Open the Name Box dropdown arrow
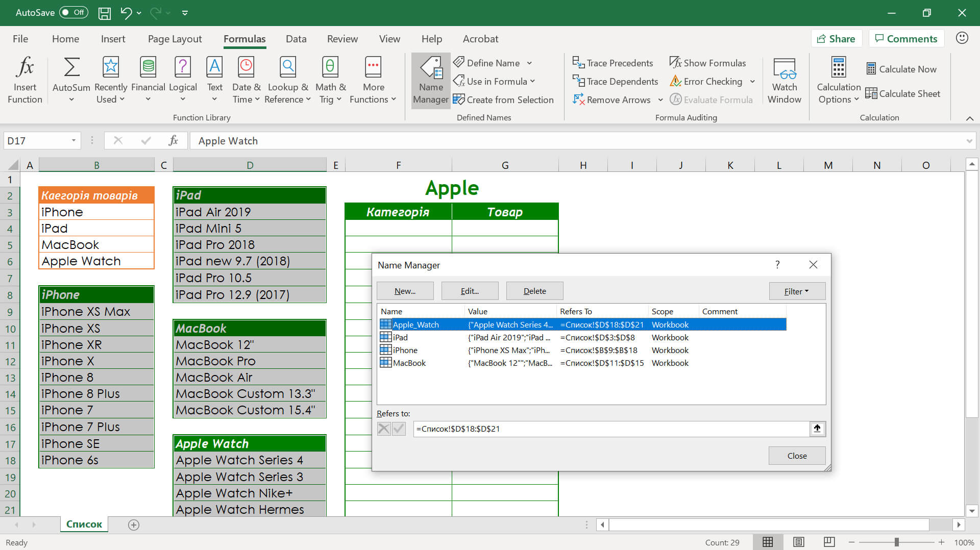 (x=73, y=141)
